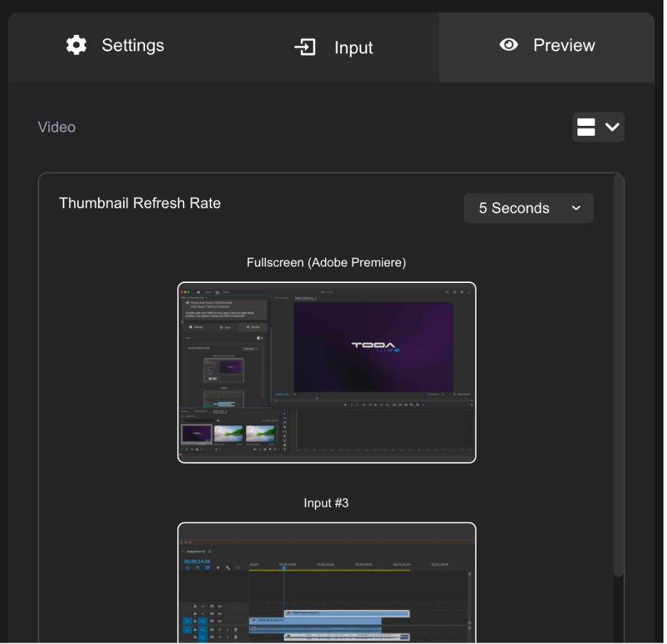Click the preview panel vertical scrollbar
The width and height of the screenshot is (667, 644).
[619, 375]
